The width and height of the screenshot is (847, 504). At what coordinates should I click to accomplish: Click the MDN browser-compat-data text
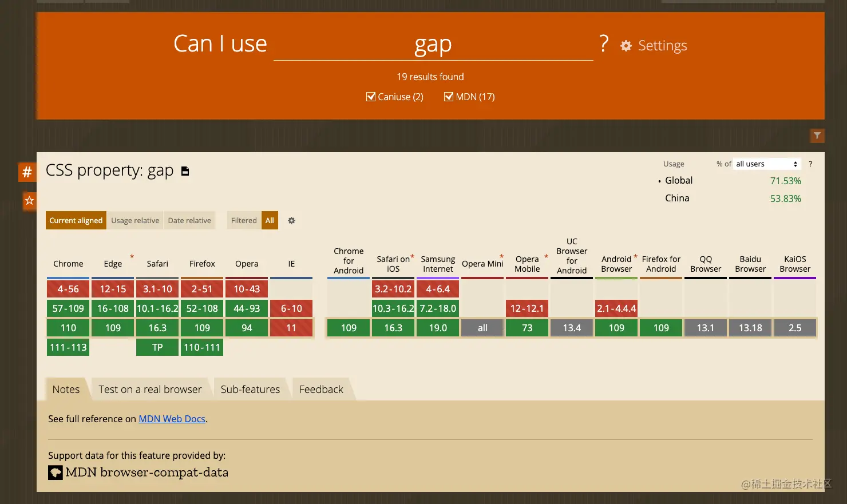147,473
